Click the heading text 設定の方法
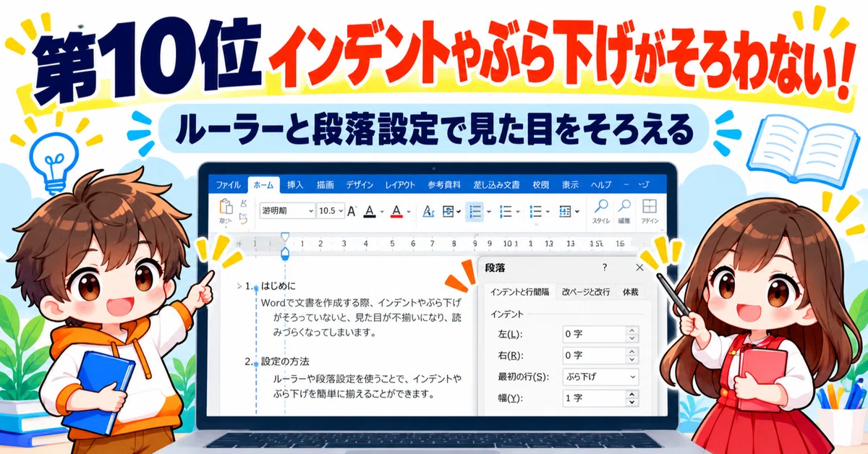The width and height of the screenshot is (868, 454). (x=285, y=361)
